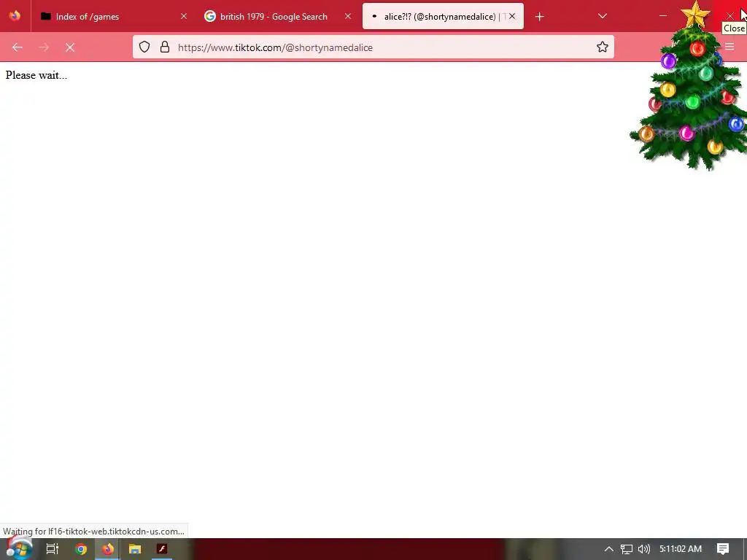Go back one page
This screenshot has height=560, width=747.
[18, 47]
